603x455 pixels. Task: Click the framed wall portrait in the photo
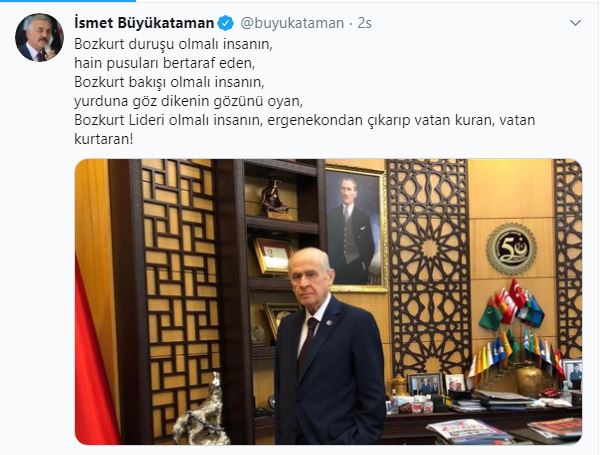pyautogui.click(x=355, y=228)
